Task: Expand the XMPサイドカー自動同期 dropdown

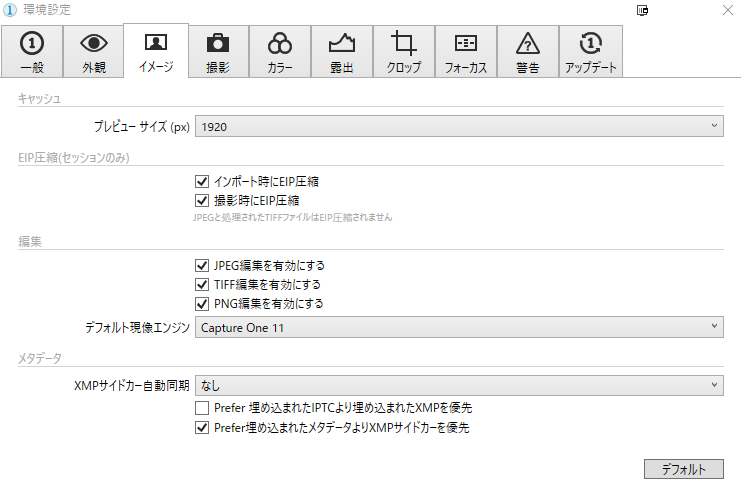Action: coord(459,384)
